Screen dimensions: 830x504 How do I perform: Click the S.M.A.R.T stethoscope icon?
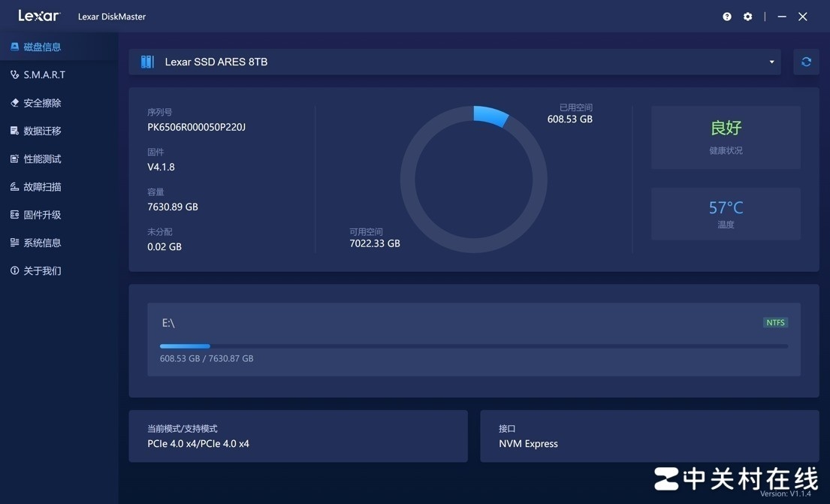click(14, 75)
